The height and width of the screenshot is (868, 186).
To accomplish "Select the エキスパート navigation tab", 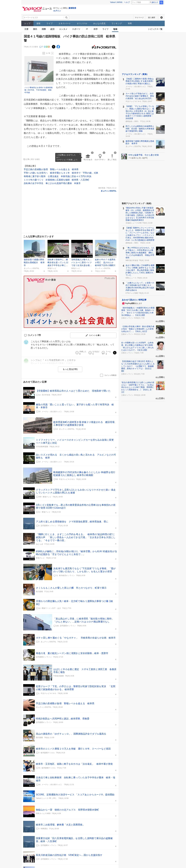I will click(64, 24).
